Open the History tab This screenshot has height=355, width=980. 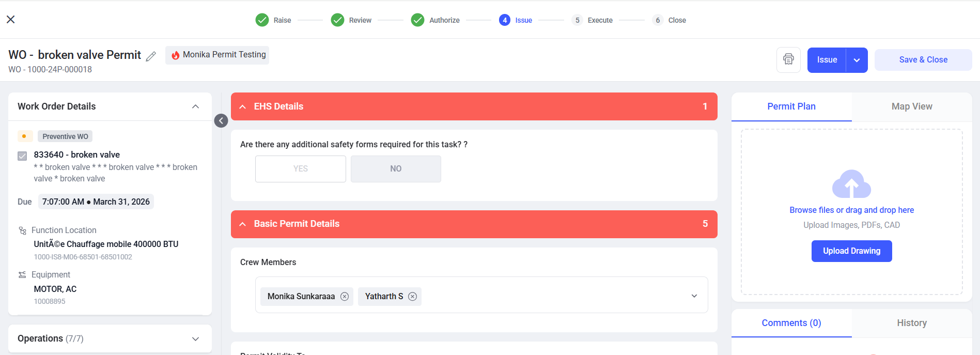[912, 323]
